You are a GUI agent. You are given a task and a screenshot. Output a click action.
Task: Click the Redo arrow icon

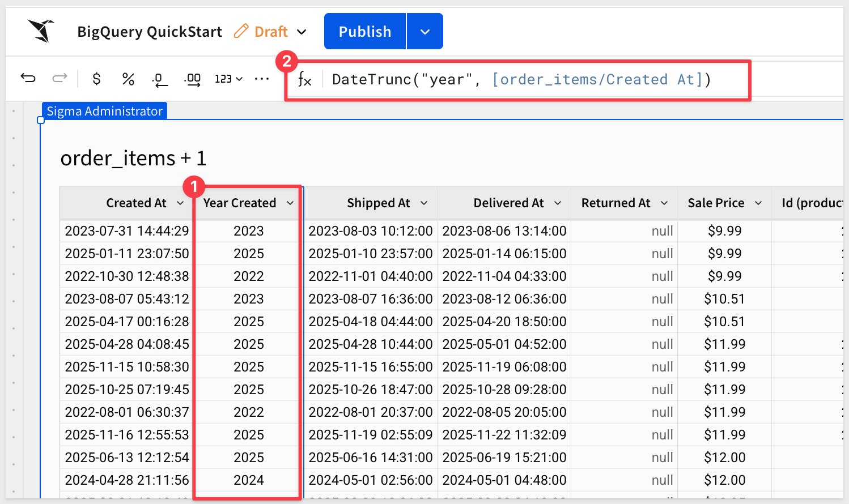pos(60,78)
